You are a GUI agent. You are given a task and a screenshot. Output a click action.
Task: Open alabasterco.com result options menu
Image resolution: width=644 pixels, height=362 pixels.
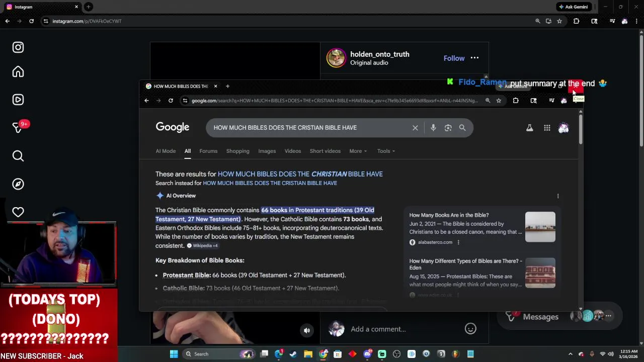point(458,242)
